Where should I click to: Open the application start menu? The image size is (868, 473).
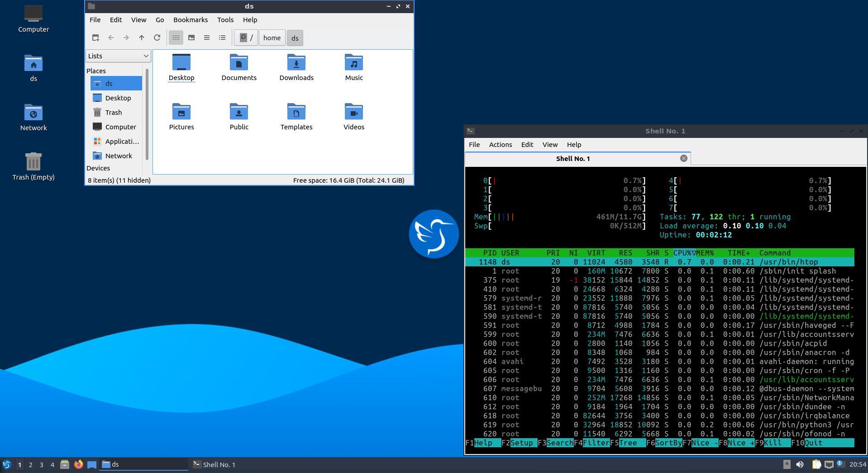[x=7, y=464]
